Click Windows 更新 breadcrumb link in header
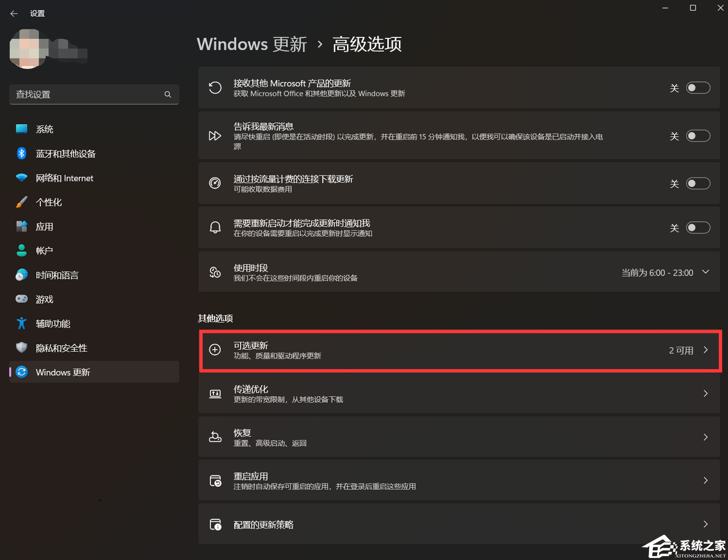The image size is (728, 560). (x=252, y=44)
